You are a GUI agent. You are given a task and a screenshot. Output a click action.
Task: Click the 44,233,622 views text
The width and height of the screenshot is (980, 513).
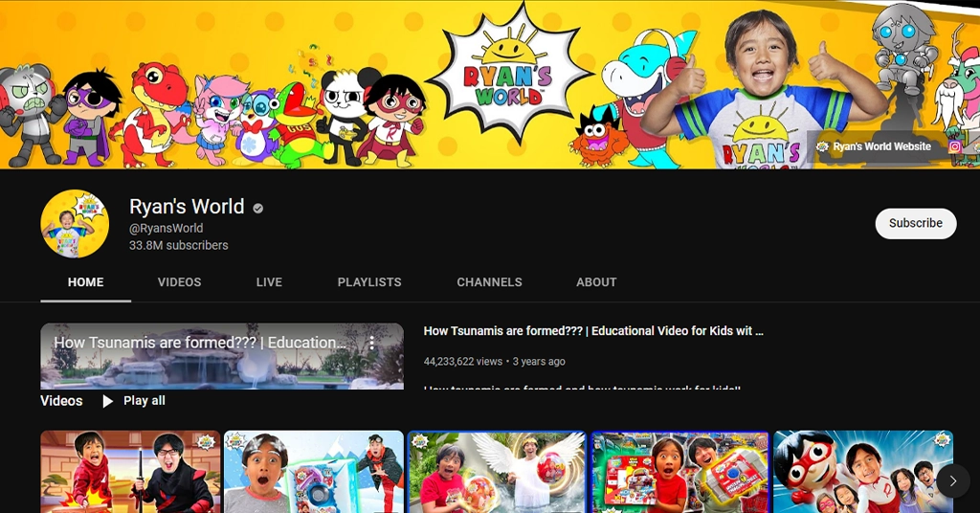tap(463, 361)
